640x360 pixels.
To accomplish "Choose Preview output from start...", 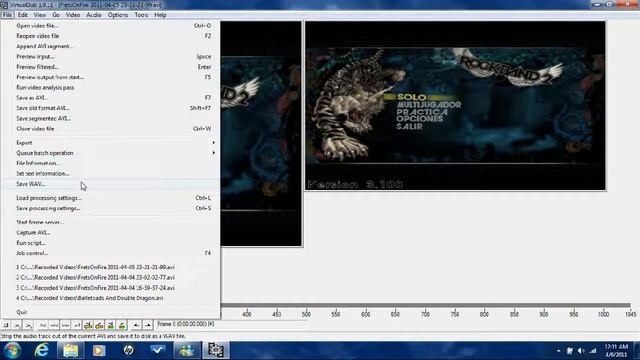I will coord(110,77).
